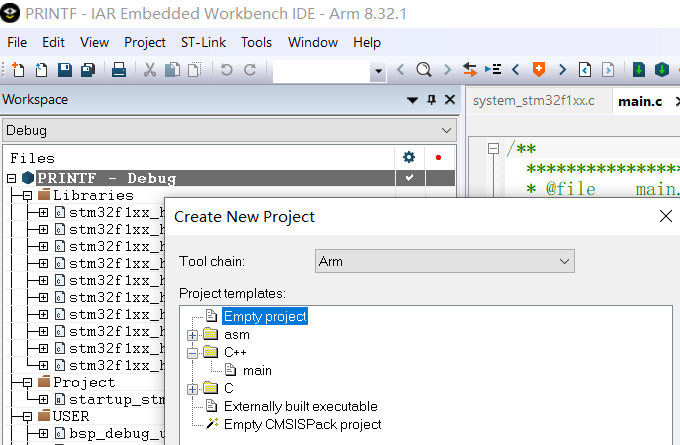Viewport: 680px width, 445px height.
Task: Click the Open file toolbar icon
Action: tap(41, 69)
